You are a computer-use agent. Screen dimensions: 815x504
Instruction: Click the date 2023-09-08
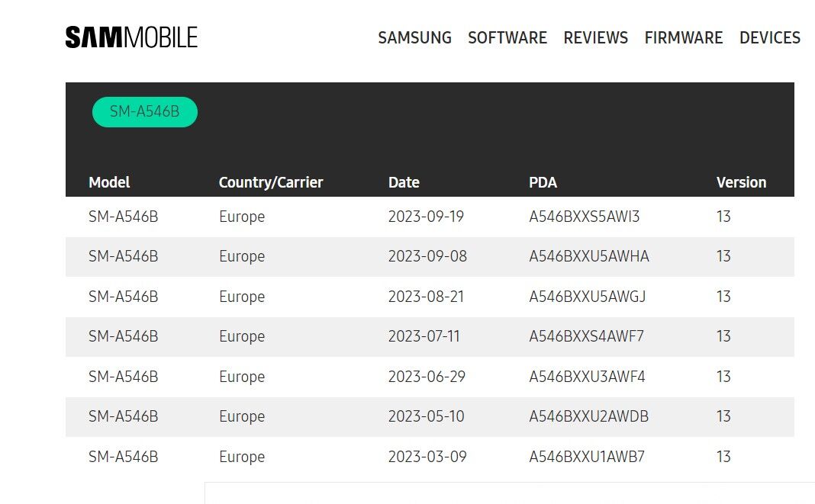click(x=428, y=256)
